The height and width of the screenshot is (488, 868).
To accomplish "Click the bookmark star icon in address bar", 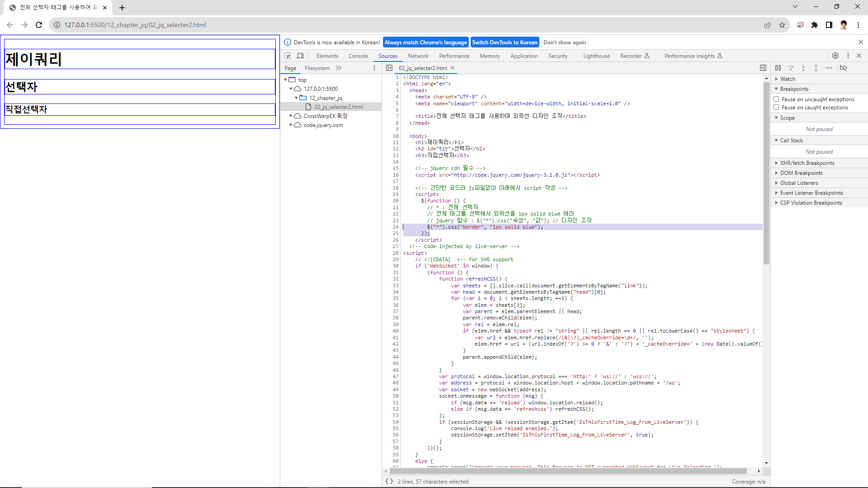I will (x=782, y=25).
